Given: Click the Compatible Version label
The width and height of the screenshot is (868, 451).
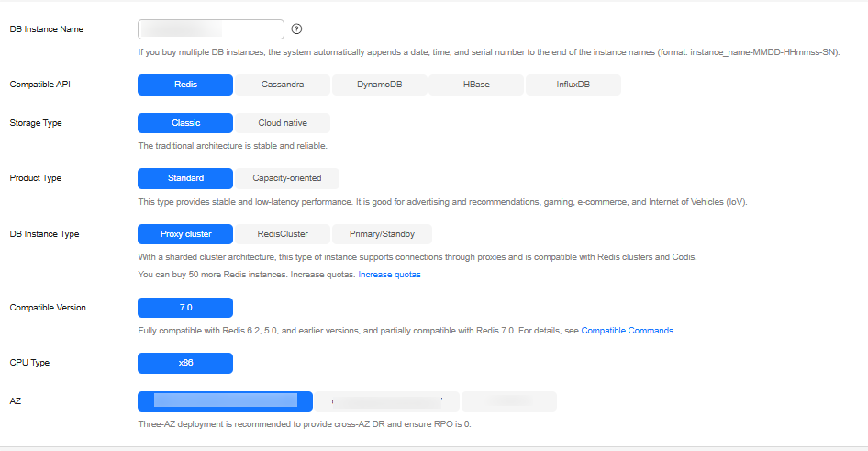Looking at the screenshot, I should [x=48, y=308].
